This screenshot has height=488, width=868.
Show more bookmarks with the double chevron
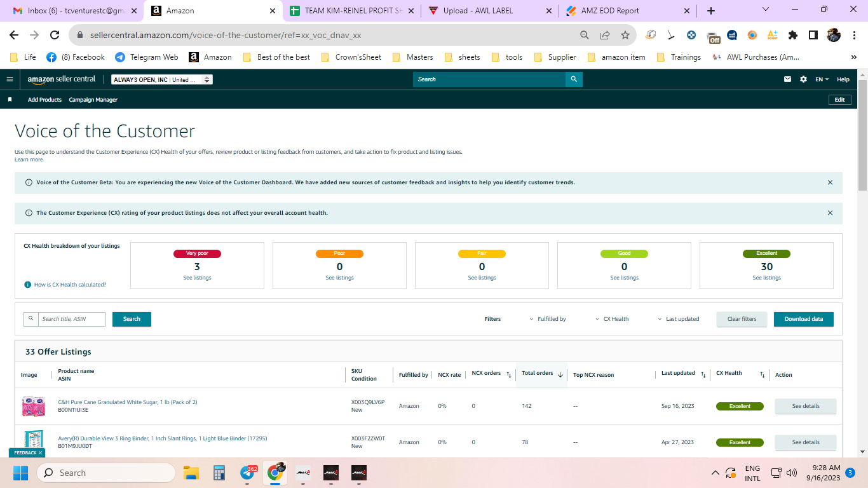pyautogui.click(x=854, y=57)
